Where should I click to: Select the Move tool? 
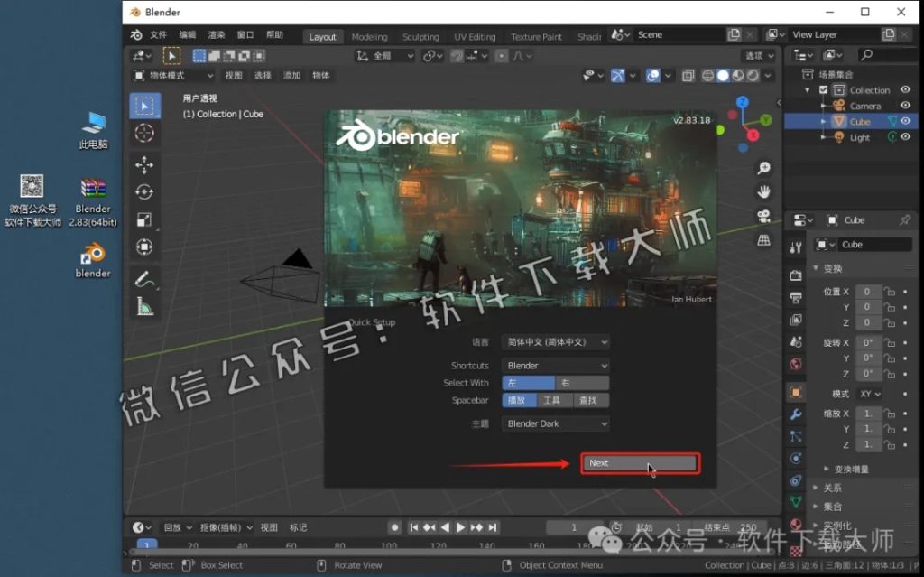click(145, 165)
